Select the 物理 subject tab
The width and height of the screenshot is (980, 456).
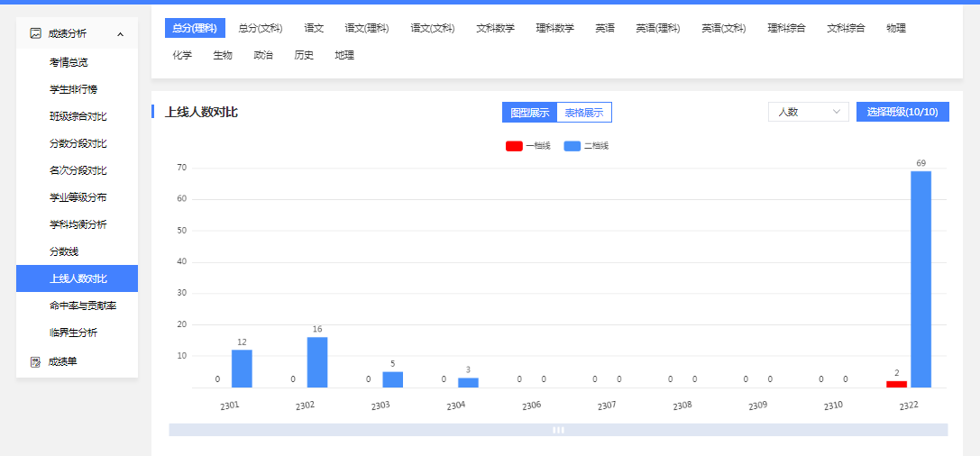click(x=895, y=28)
